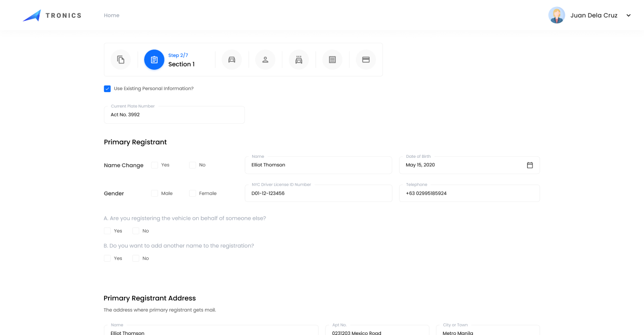Image resolution: width=644 pixels, height=335 pixels.
Task: Open the Juan Dela Cruz profile avatar
Action: pos(556,15)
